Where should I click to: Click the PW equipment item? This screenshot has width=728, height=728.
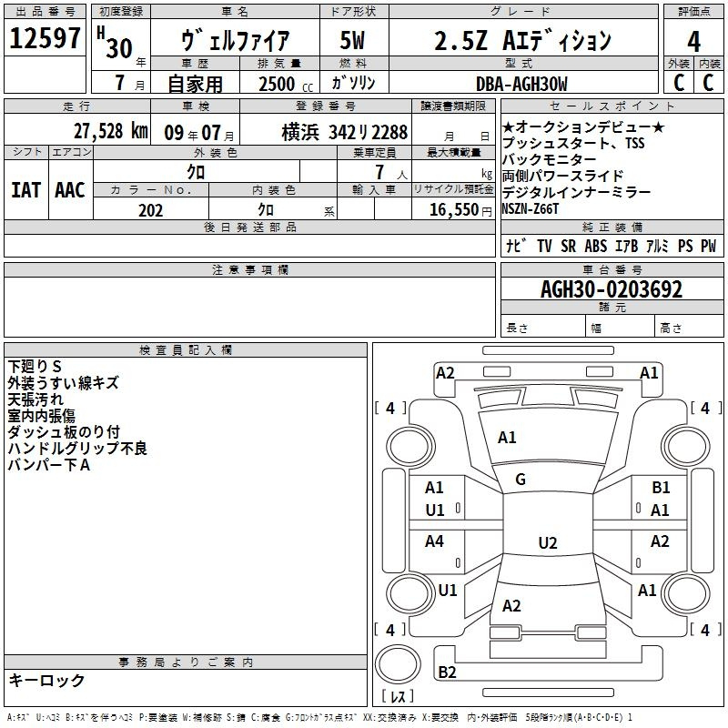click(x=708, y=246)
